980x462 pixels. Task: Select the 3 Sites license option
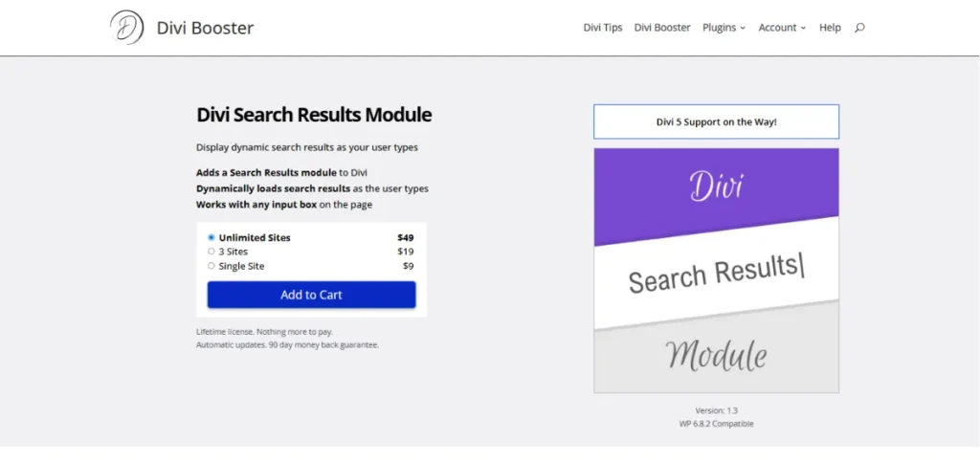pyautogui.click(x=212, y=252)
